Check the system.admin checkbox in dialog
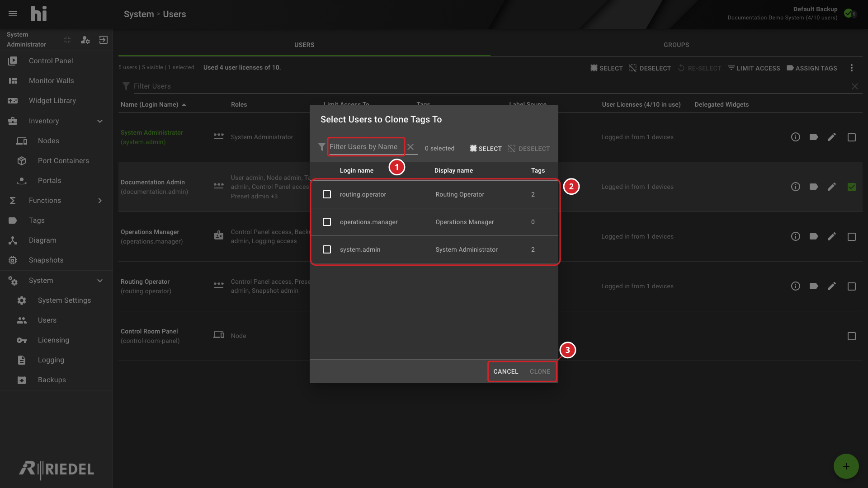Image resolution: width=868 pixels, height=488 pixels. [327, 249]
